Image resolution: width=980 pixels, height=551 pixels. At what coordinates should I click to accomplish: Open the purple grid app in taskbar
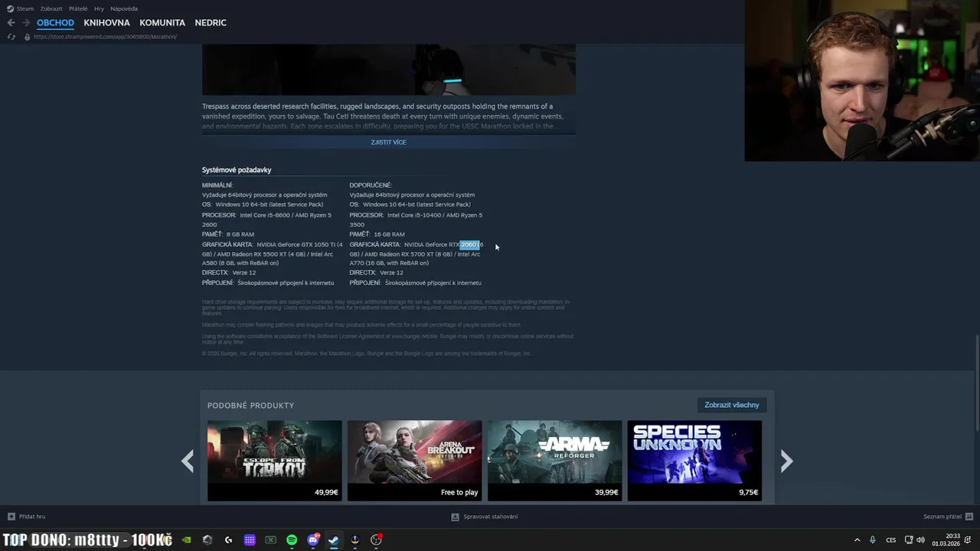coord(250,540)
